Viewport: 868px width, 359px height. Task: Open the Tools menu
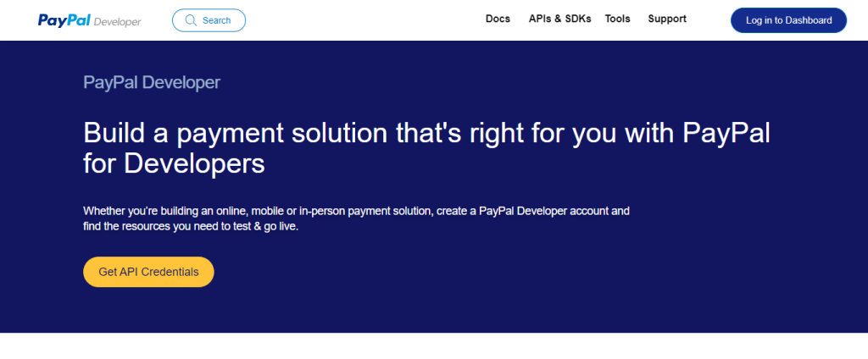tap(617, 19)
